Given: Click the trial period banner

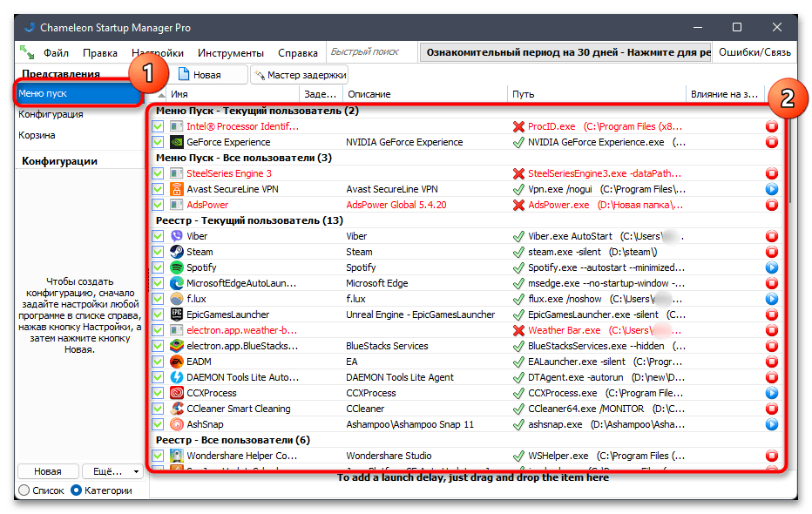Looking at the screenshot, I should coord(565,52).
